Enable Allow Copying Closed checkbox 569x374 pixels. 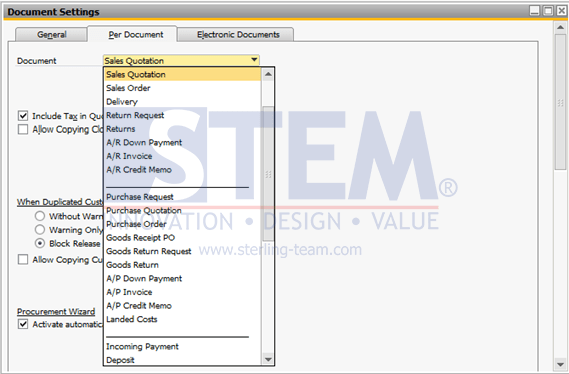[23, 130]
